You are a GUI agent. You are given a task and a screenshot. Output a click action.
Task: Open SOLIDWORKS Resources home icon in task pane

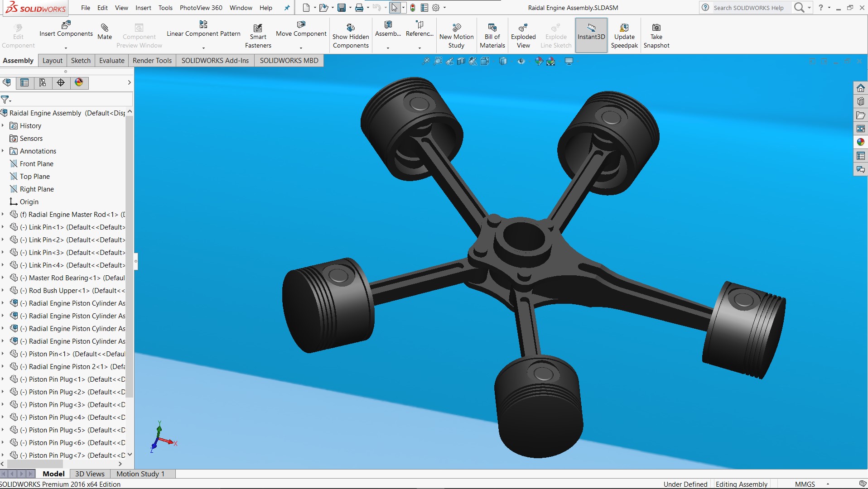click(861, 88)
